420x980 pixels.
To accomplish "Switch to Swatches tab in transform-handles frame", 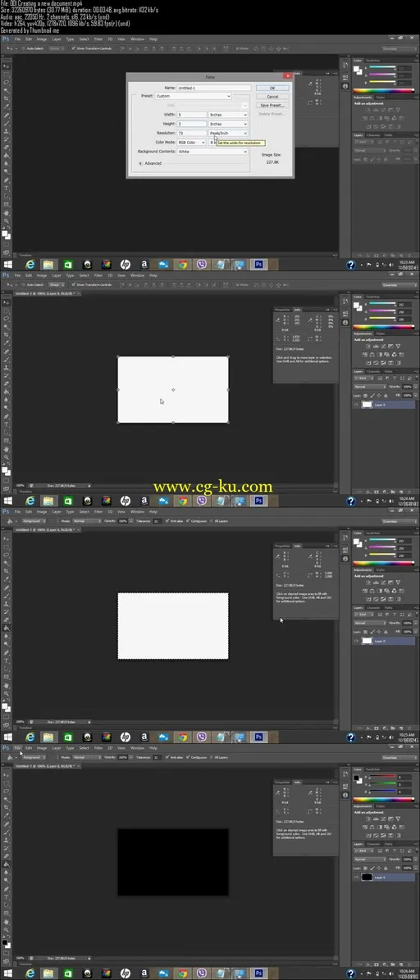I will tap(373, 297).
